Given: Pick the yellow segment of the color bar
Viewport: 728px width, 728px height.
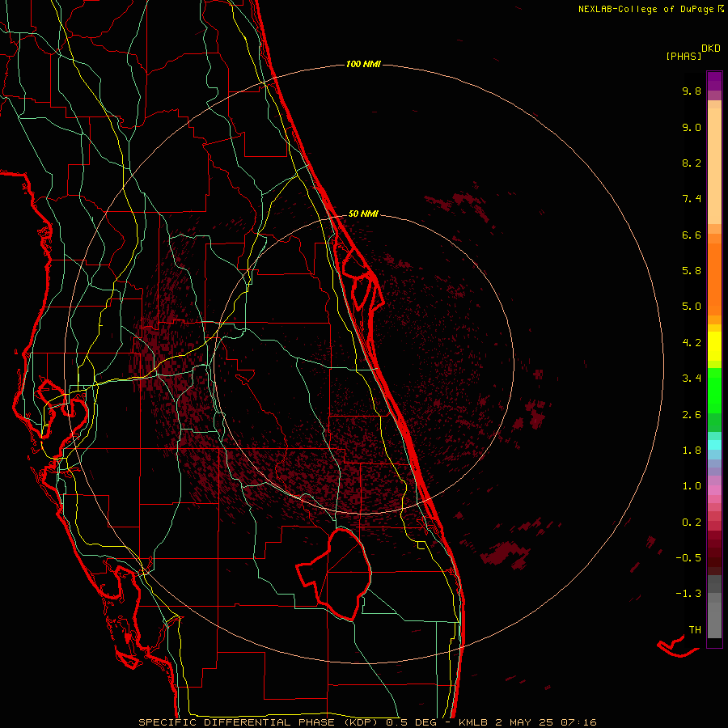Looking at the screenshot, I should tap(714, 346).
